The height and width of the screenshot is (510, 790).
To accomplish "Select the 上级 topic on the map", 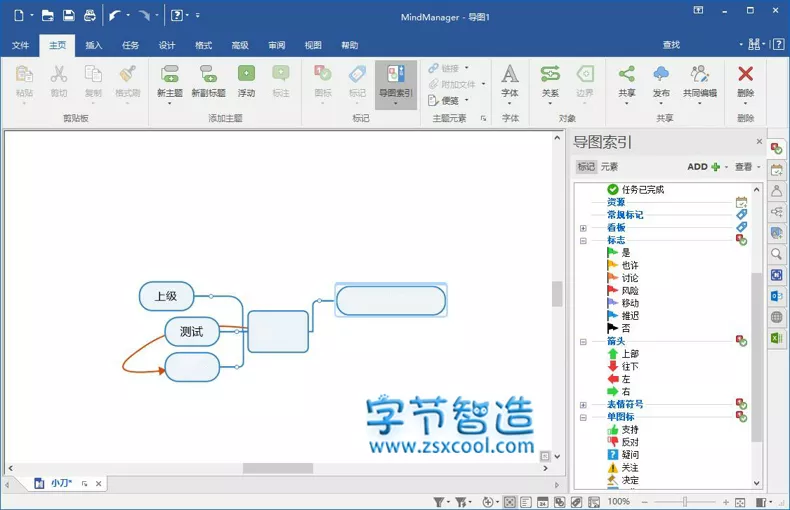I will coord(166,296).
